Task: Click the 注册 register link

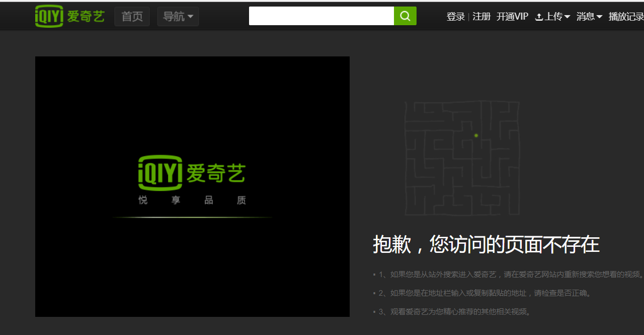Action: click(x=481, y=17)
